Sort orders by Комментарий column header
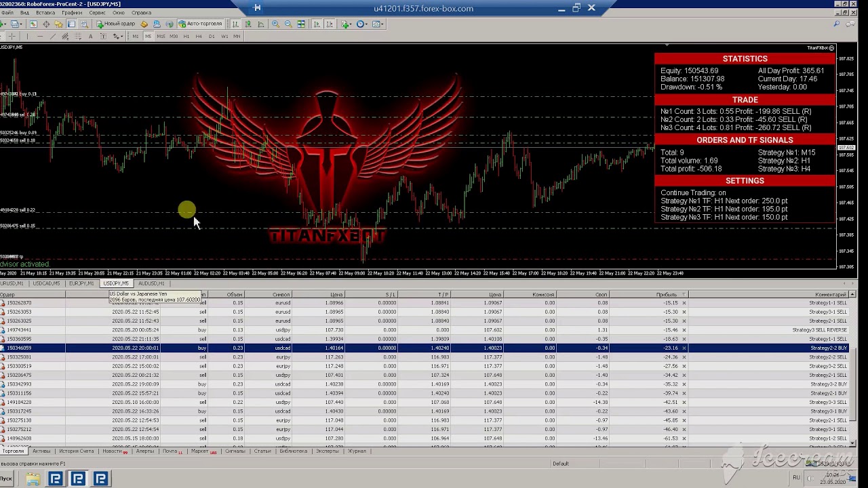This screenshot has height=488, width=868. coord(768,295)
